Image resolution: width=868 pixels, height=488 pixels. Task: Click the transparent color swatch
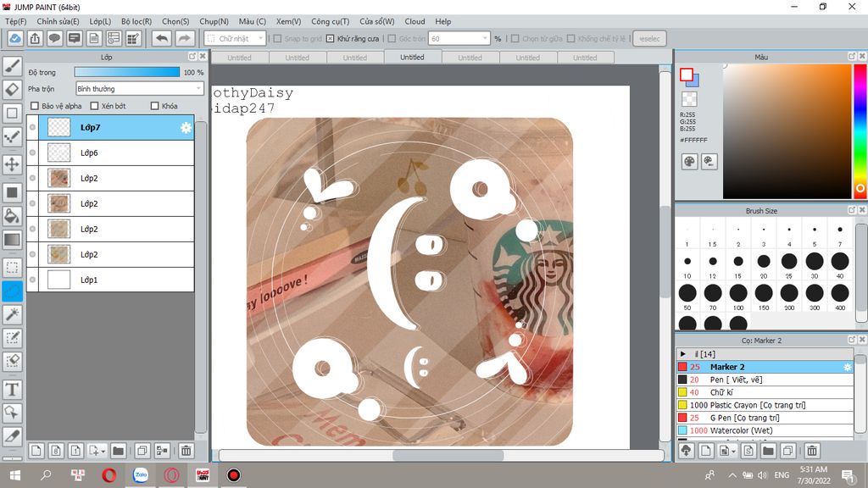point(689,100)
